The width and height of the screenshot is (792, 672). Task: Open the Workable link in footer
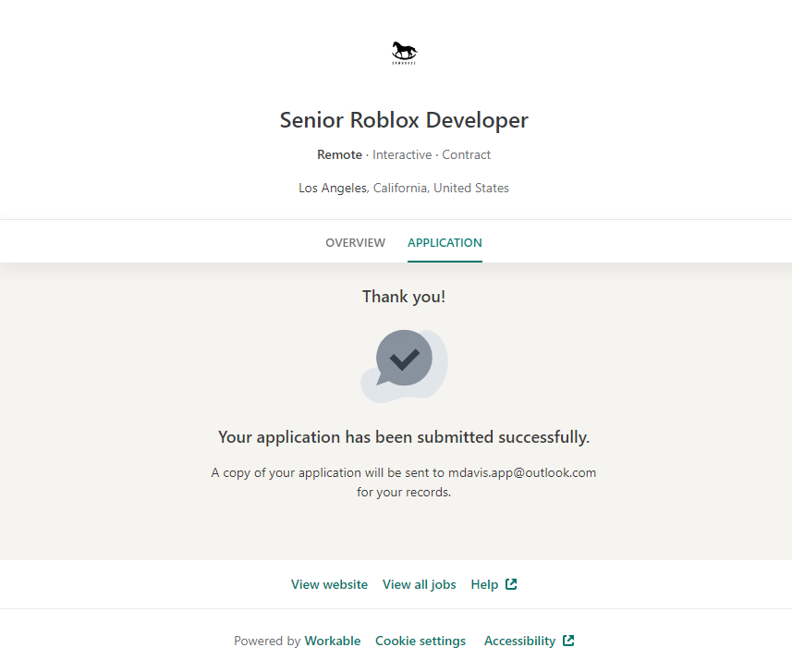point(333,641)
